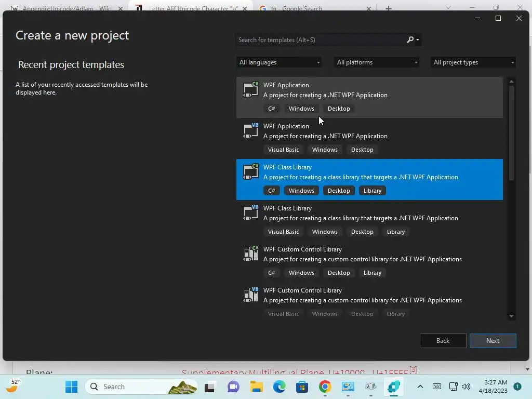Click the Back button
The width and height of the screenshot is (532, 399).
pos(443,341)
